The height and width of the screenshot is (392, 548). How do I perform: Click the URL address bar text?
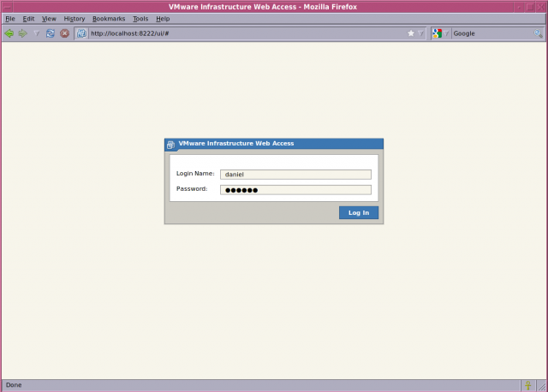(130, 33)
